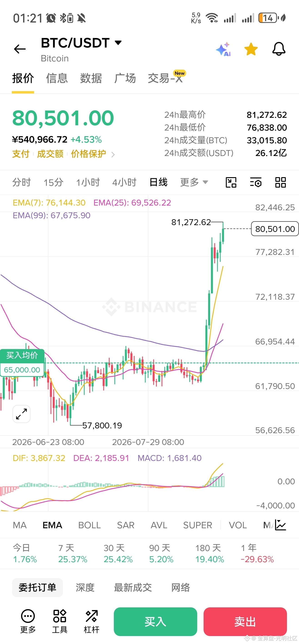Tap the 买入均价 65,000.00 marker
Viewport: 299px width, 644px height.
pos(22,362)
